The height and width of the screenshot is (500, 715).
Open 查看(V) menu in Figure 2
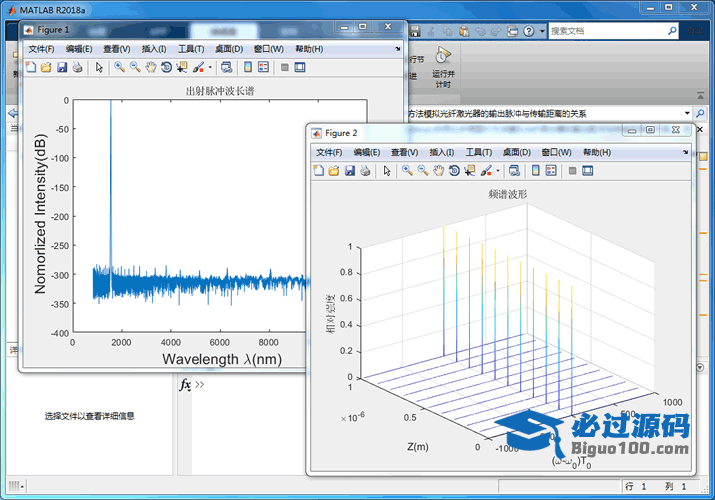click(404, 152)
